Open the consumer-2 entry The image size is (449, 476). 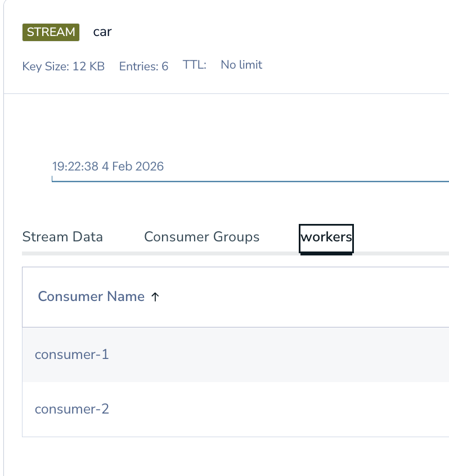[x=72, y=409]
